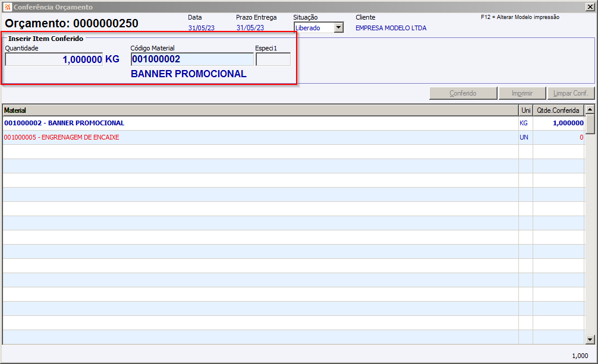Click the Imprimir button
This screenshot has width=598, height=364.
point(522,93)
